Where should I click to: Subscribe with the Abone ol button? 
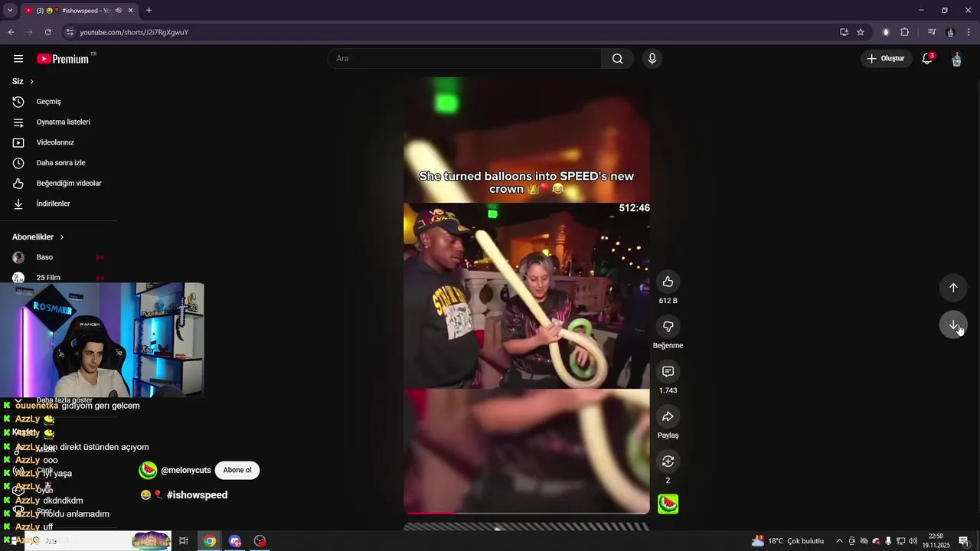[x=237, y=471]
